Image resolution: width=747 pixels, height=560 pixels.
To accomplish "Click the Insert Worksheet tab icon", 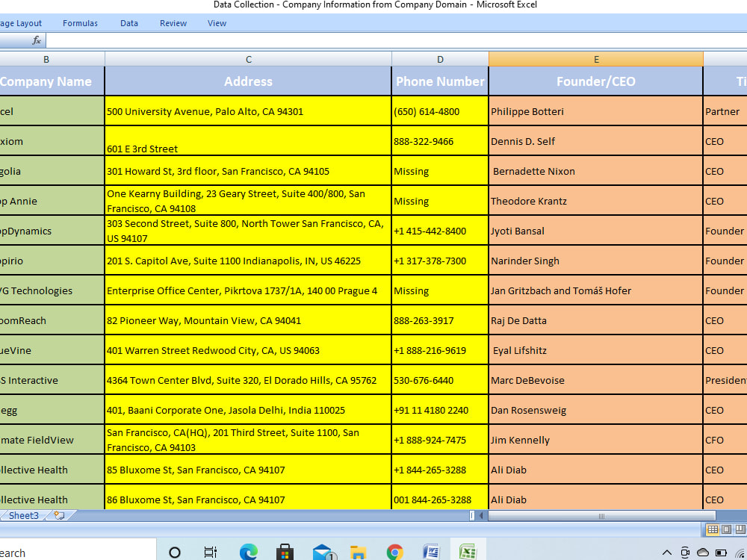I will pos(60,515).
